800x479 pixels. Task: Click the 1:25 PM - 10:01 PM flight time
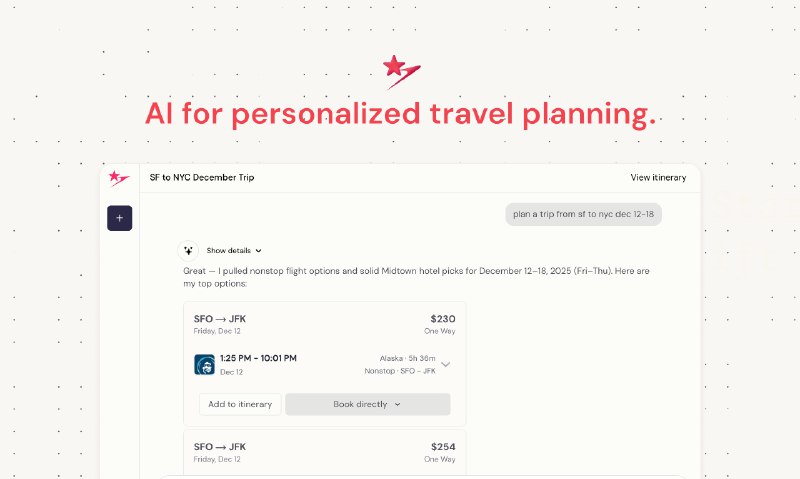tap(258, 358)
